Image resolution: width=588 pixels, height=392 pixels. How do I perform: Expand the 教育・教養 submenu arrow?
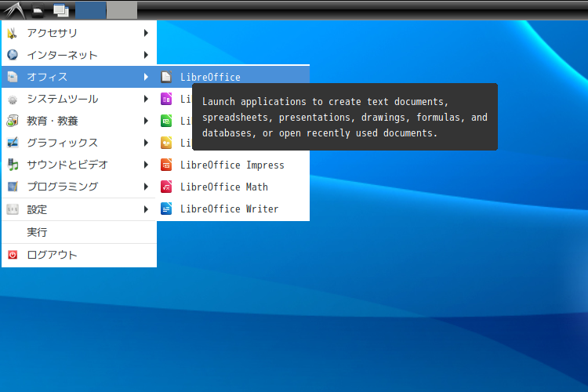pyautogui.click(x=146, y=121)
